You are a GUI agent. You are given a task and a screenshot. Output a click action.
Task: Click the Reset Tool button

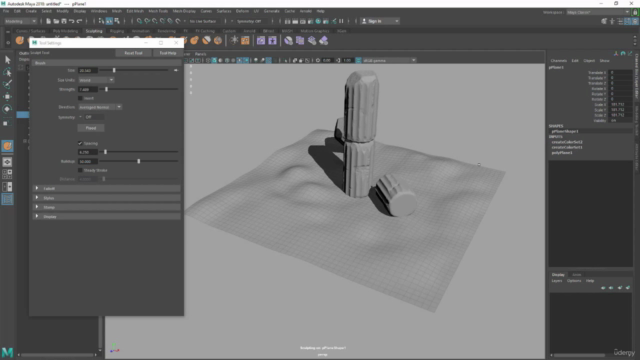(x=133, y=53)
